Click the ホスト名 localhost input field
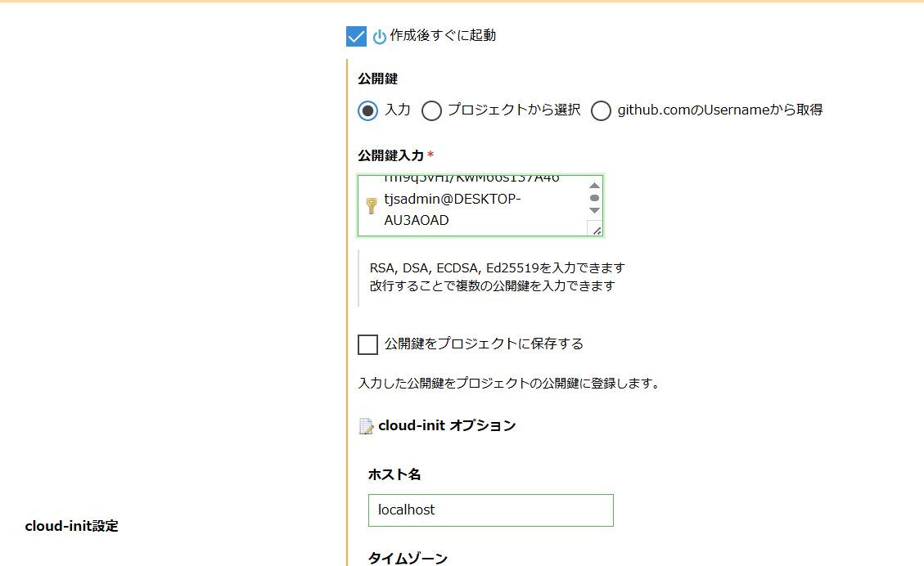Screen dimensions: 924x566 [x=491, y=510]
